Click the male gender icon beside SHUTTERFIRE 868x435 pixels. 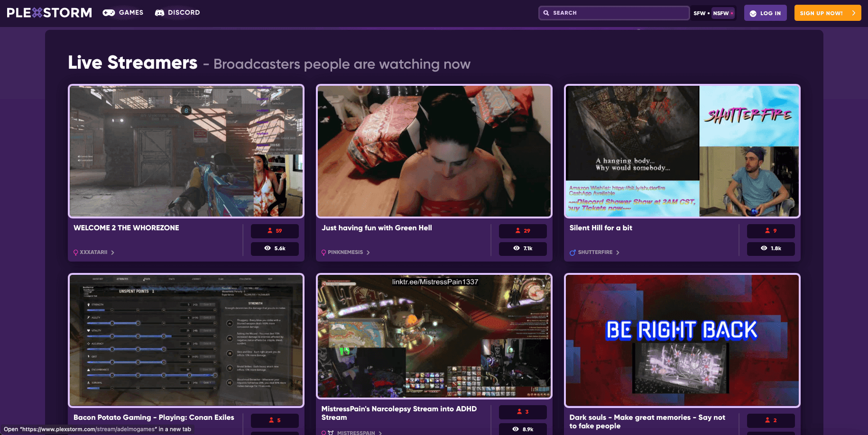pos(573,253)
